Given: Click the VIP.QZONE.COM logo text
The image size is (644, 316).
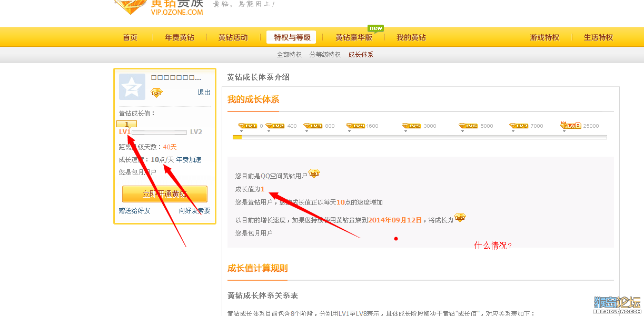Looking at the screenshot, I should pyautogui.click(x=177, y=13).
